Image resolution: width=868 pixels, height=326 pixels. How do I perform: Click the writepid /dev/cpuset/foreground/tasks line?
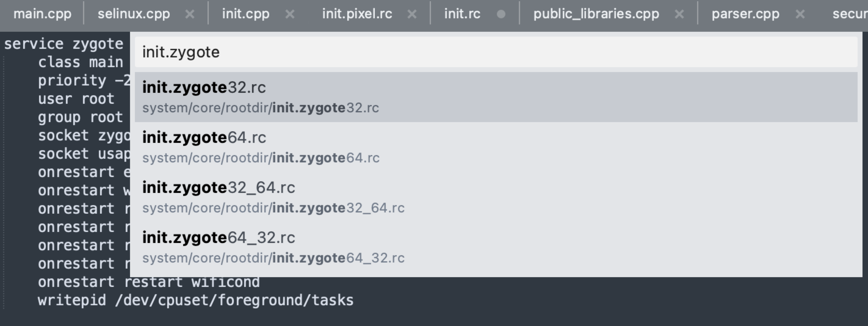(195, 300)
